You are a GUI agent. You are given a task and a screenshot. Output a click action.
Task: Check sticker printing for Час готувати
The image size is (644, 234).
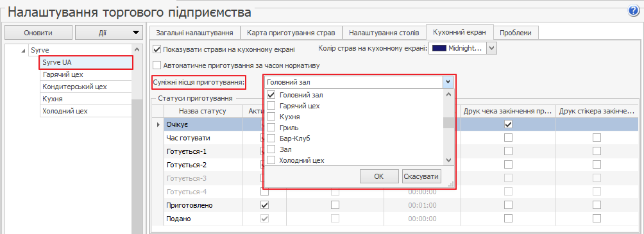pos(597,138)
